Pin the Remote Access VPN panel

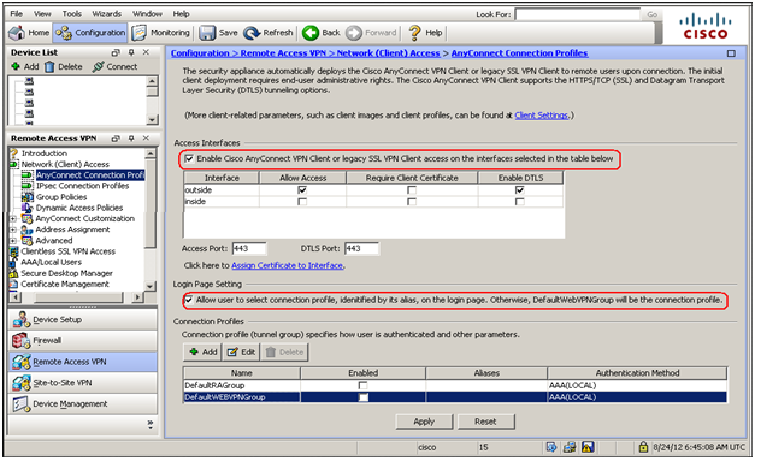point(131,138)
